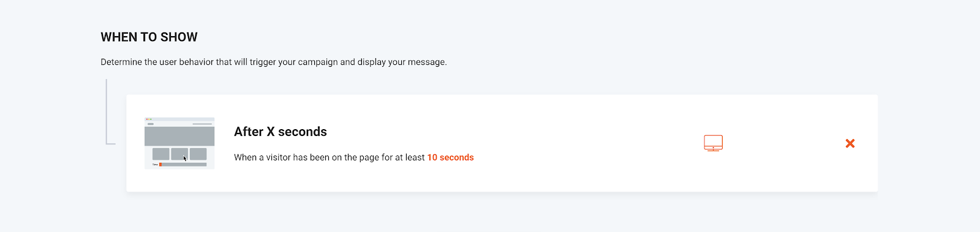Select the After X seconds title
Image resolution: width=980 pixels, height=232 pixels.
click(281, 132)
